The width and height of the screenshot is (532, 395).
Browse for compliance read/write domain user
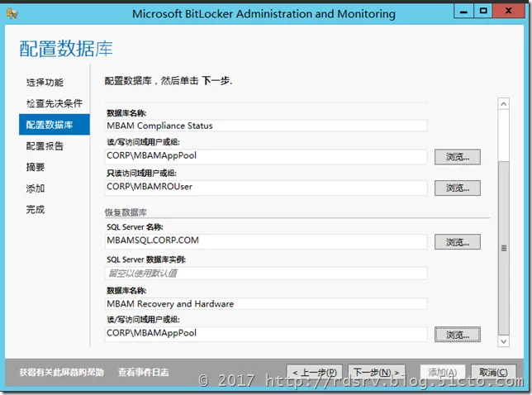click(x=458, y=157)
